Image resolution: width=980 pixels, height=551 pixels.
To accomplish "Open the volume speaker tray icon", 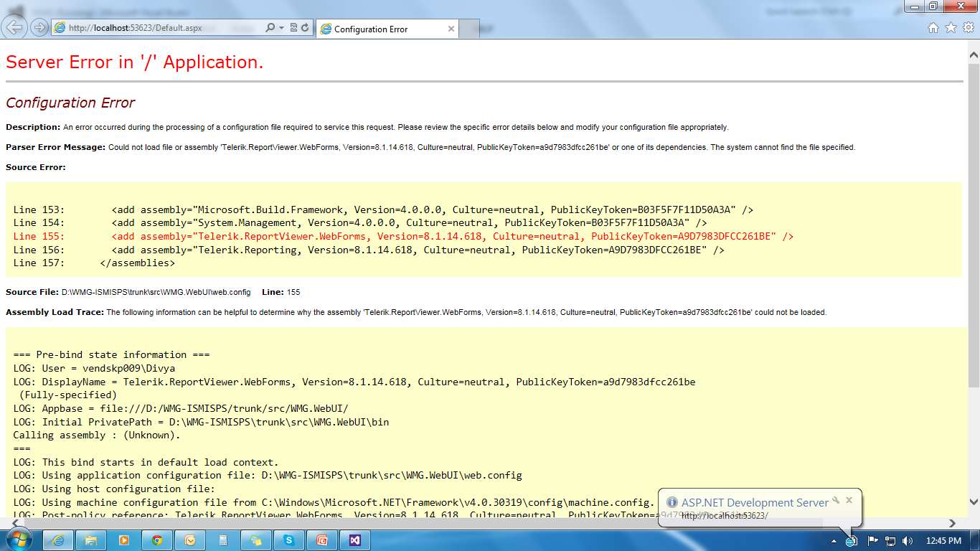I will click(x=908, y=541).
